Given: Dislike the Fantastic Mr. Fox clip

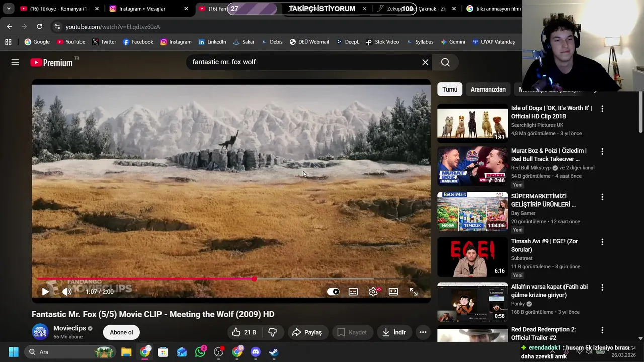Looking at the screenshot, I should [x=273, y=332].
